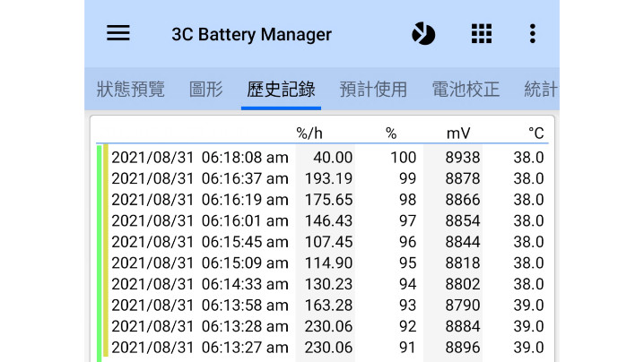Click the 8844 mV value
This screenshot has height=362, width=644.
pos(463,242)
